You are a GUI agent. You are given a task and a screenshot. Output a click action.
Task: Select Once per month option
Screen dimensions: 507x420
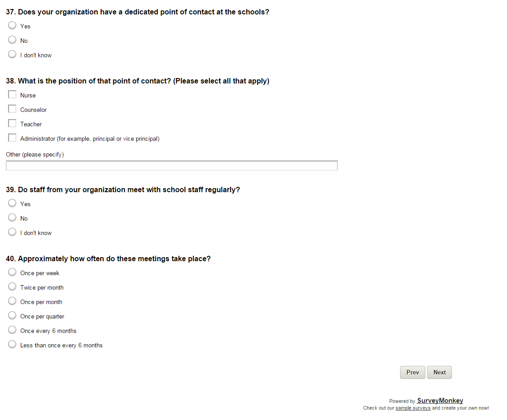[x=12, y=301]
